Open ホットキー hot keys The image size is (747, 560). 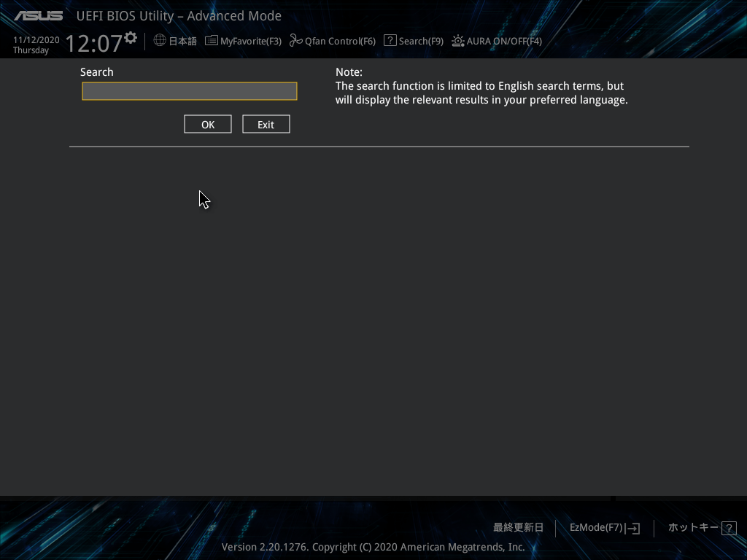coord(693,527)
